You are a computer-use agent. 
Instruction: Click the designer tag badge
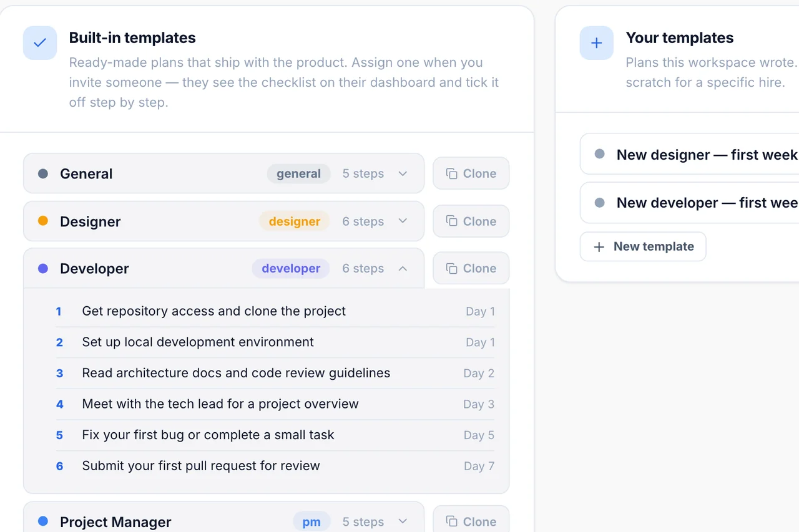295,221
